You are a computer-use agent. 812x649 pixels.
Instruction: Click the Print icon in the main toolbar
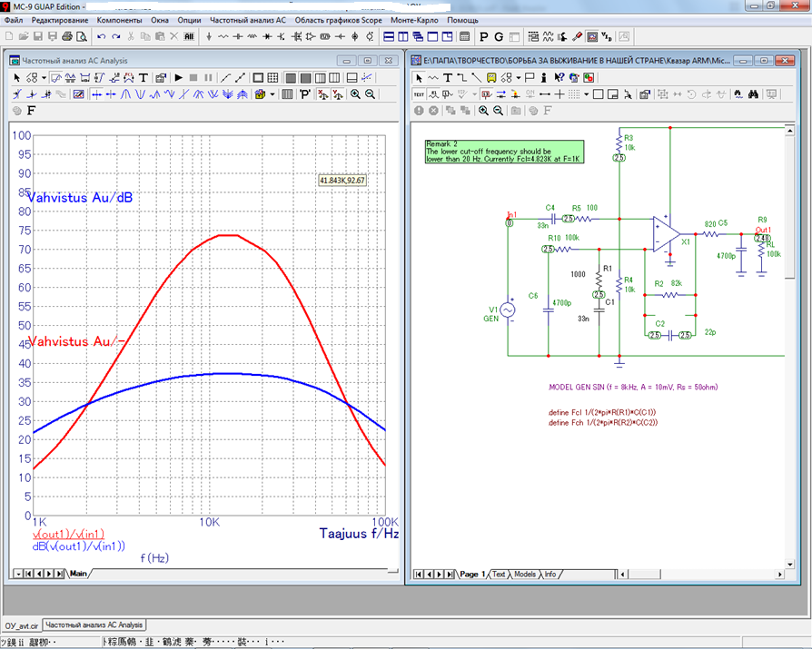pyautogui.click(x=67, y=37)
